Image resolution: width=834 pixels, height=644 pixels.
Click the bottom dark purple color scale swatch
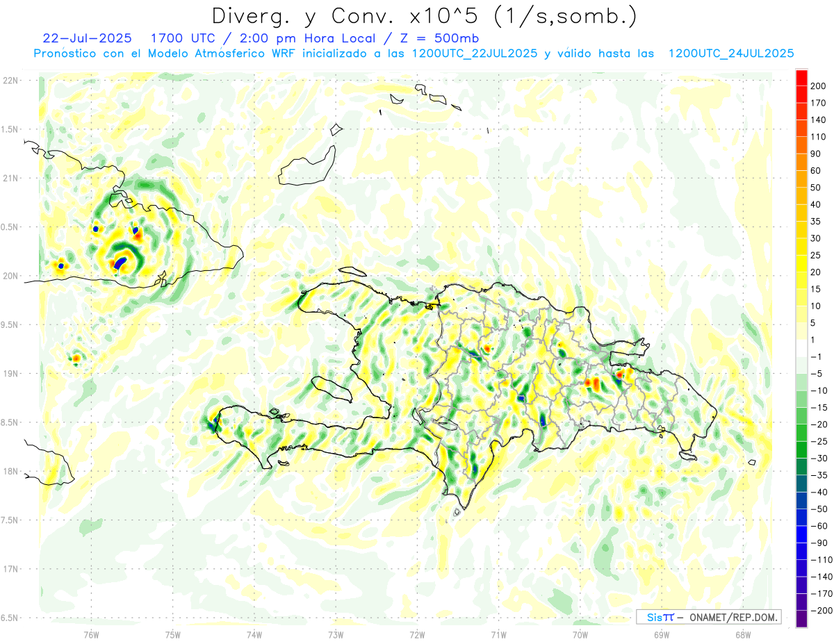[802, 618]
